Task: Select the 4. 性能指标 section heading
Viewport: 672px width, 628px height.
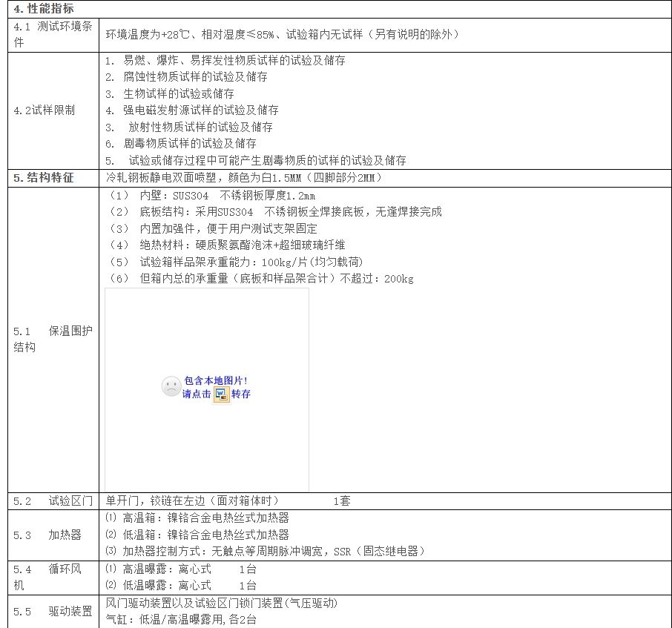Action: click(44, 9)
